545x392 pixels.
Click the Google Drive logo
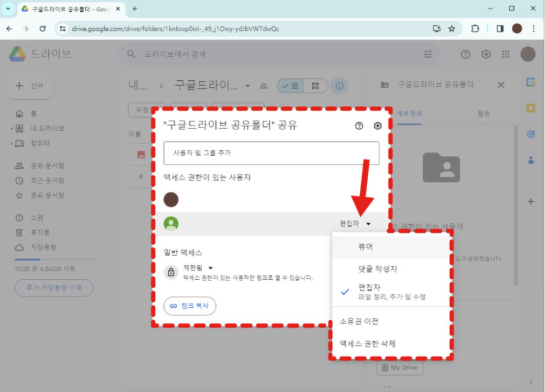click(x=17, y=54)
